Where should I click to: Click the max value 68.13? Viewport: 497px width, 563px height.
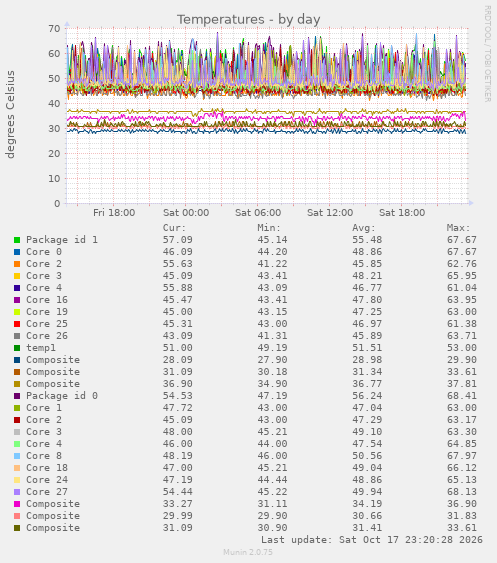coord(462,492)
